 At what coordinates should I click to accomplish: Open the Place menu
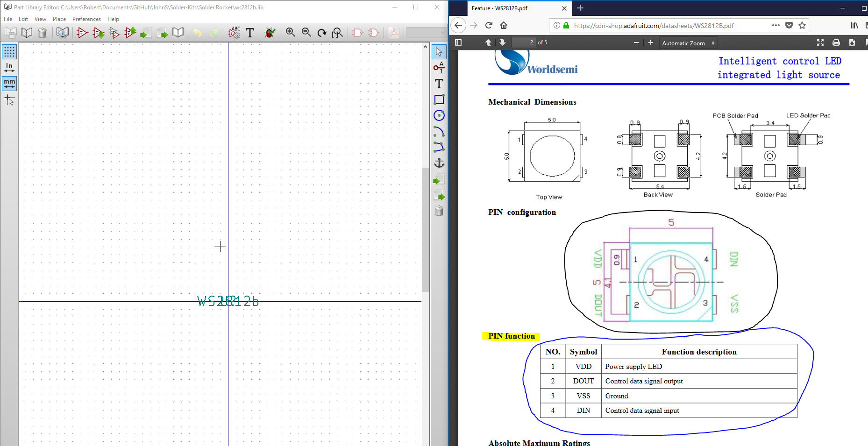point(59,19)
